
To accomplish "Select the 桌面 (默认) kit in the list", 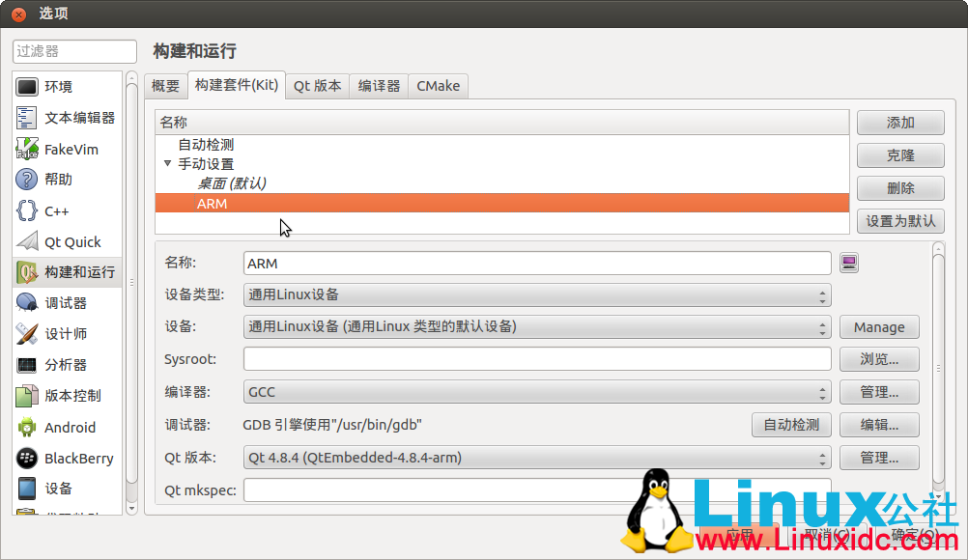I will click(232, 183).
